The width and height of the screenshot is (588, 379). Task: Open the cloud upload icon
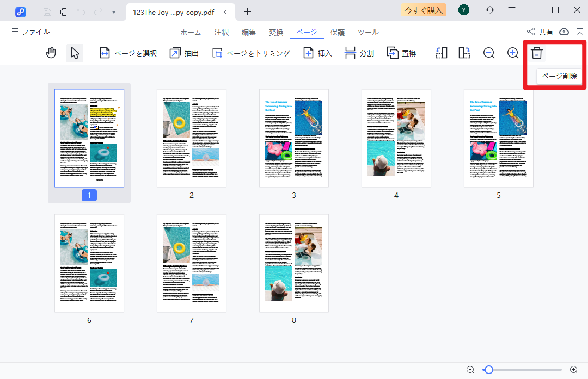click(x=564, y=32)
